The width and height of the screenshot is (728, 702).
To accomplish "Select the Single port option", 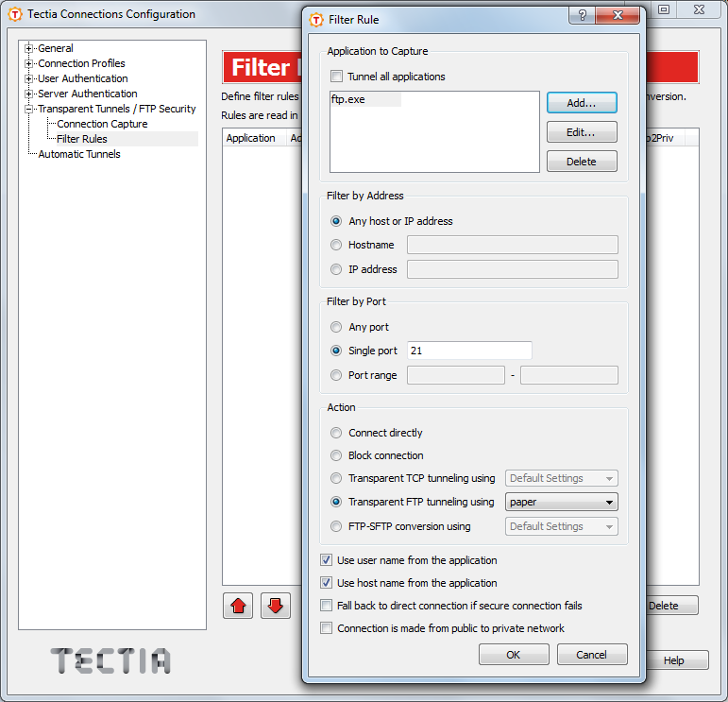I will (336, 351).
